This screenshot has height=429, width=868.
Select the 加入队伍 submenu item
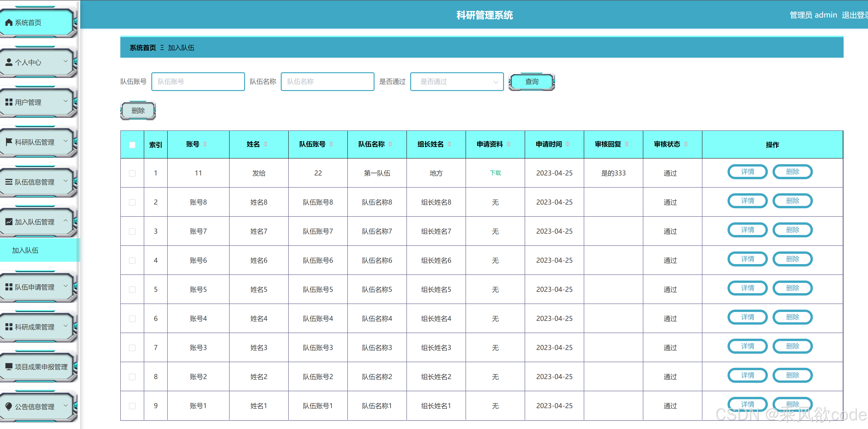25,251
